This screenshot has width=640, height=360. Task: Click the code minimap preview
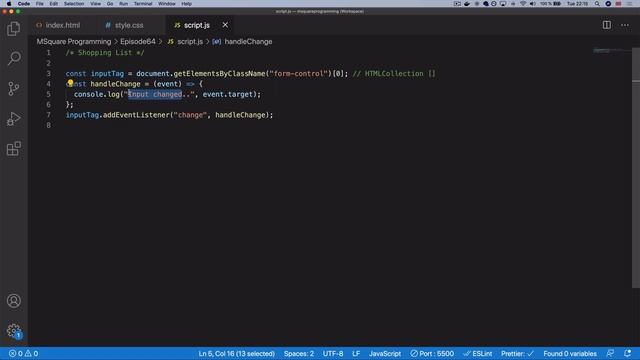(x=611, y=51)
